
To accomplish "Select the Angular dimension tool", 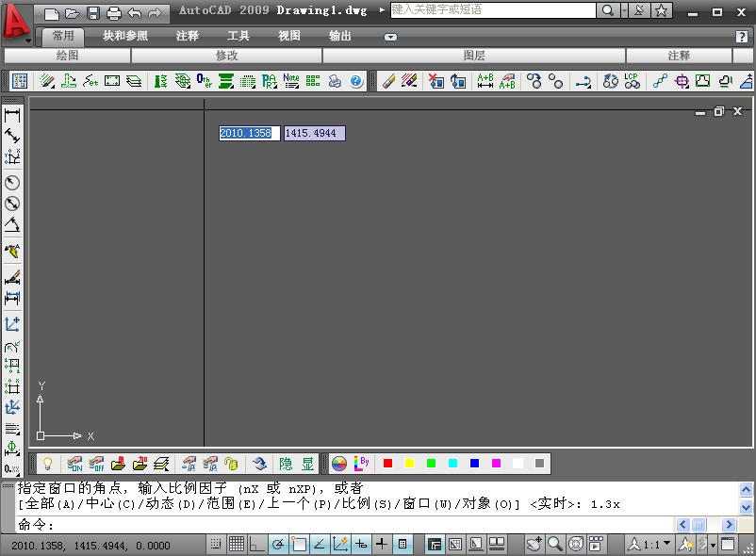I will [x=12, y=224].
